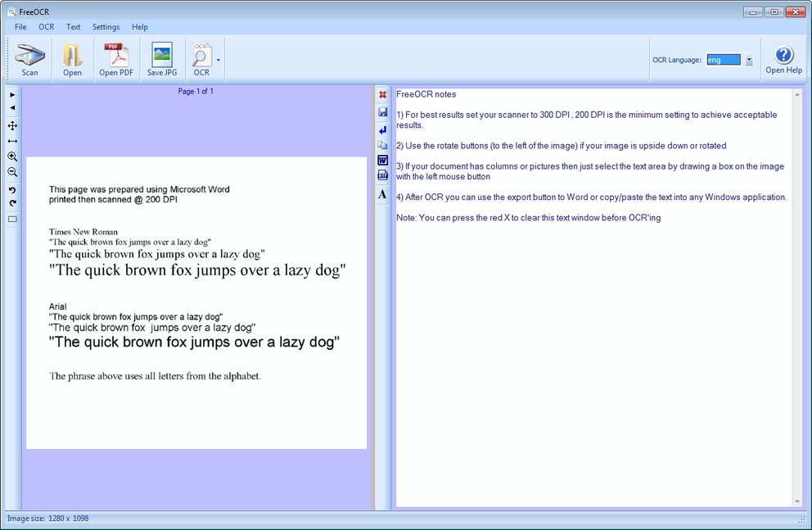Open the Text menu
812x530 pixels.
[x=73, y=27]
